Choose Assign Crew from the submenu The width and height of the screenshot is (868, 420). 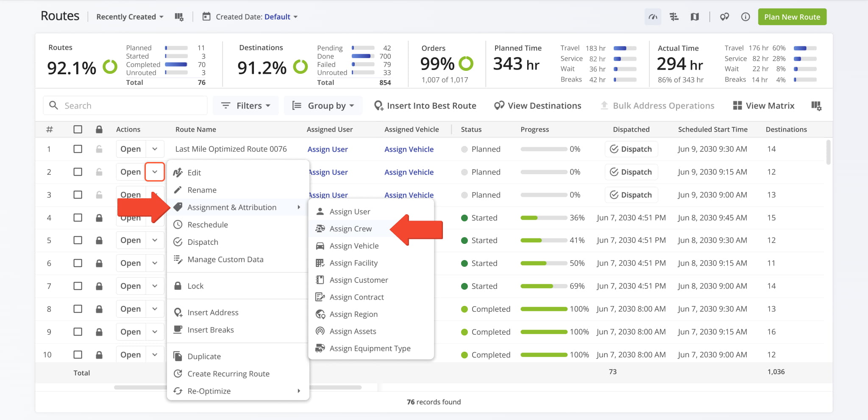(x=371, y=229)
